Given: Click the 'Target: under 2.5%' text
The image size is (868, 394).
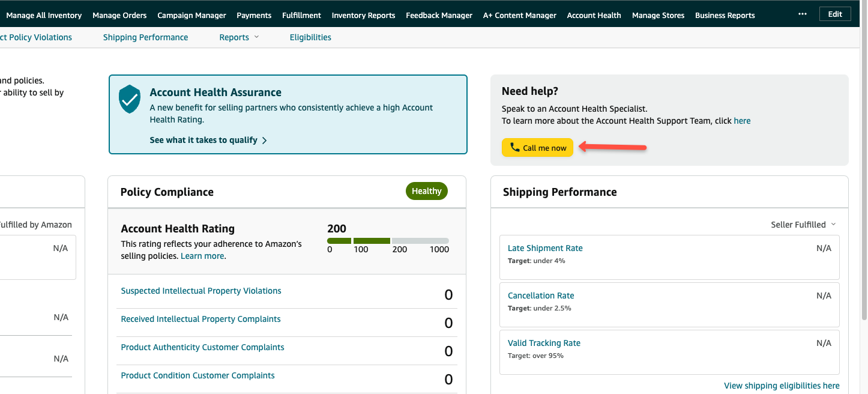Looking at the screenshot, I should (540, 308).
